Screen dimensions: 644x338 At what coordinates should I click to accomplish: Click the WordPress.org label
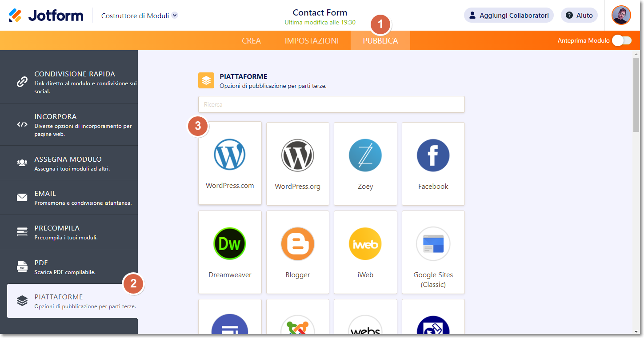tap(297, 187)
